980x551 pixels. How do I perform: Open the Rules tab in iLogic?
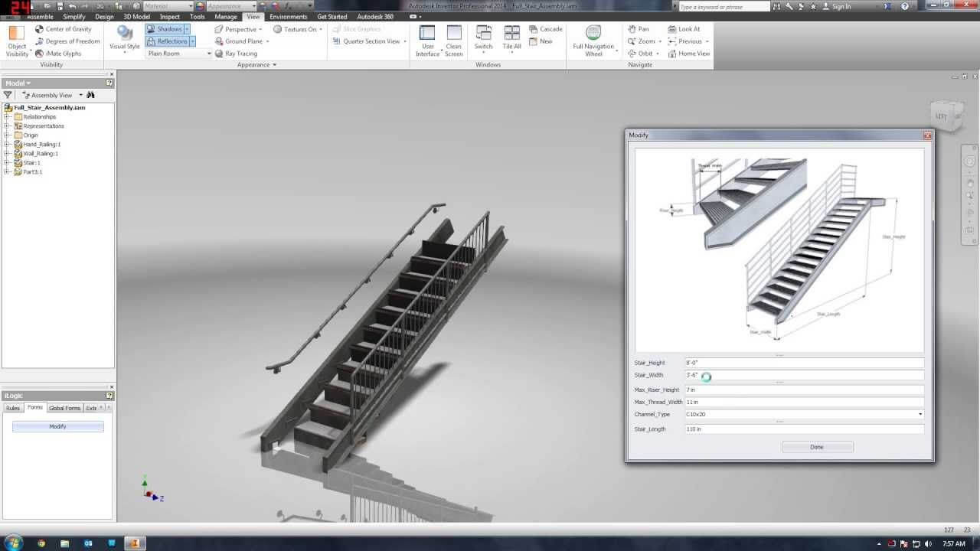point(11,408)
